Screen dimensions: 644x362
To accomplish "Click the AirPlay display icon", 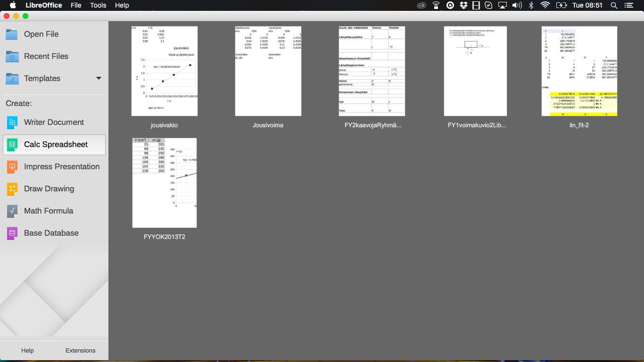I will click(x=503, y=5).
